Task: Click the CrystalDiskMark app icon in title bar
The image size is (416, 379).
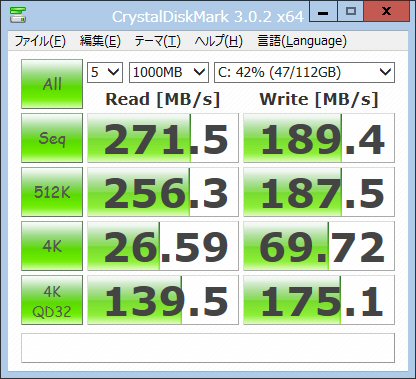Action: coord(18,14)
